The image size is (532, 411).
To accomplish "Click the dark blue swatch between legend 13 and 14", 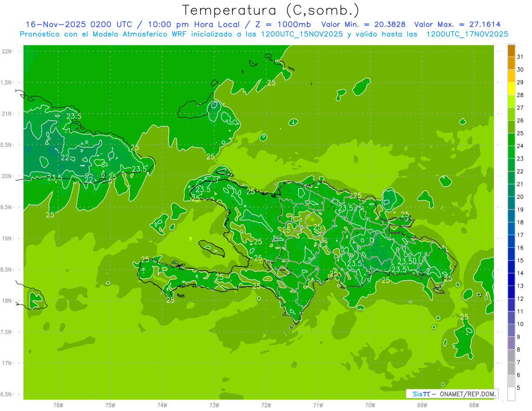I will click(511, 279).
